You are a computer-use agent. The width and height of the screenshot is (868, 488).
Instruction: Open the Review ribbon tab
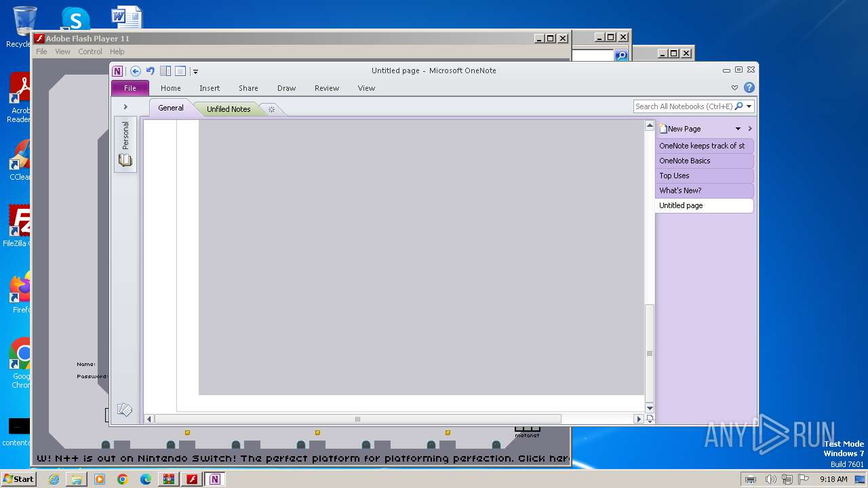click(x=327, y=88)
